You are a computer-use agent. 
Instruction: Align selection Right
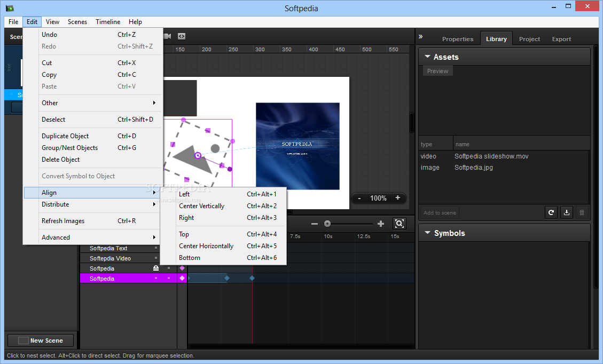223,218
